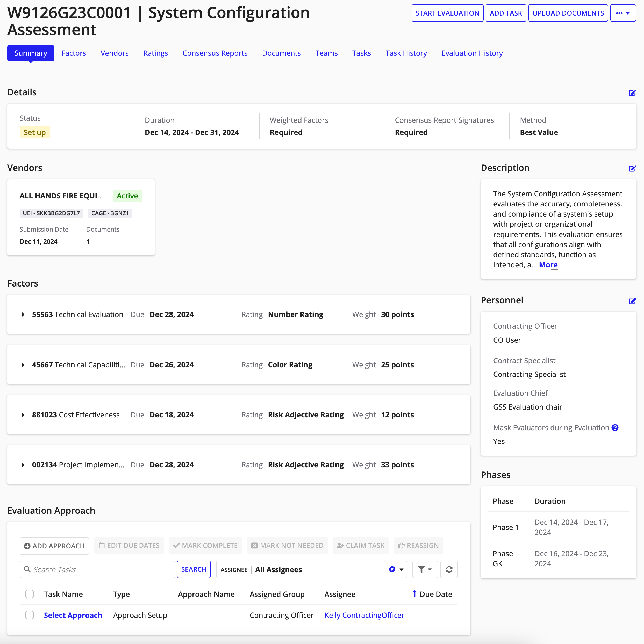This screenshot has height=644, width=644.
Task: Click the help icon beside Mask Evaluators
Action: [615, 428]
